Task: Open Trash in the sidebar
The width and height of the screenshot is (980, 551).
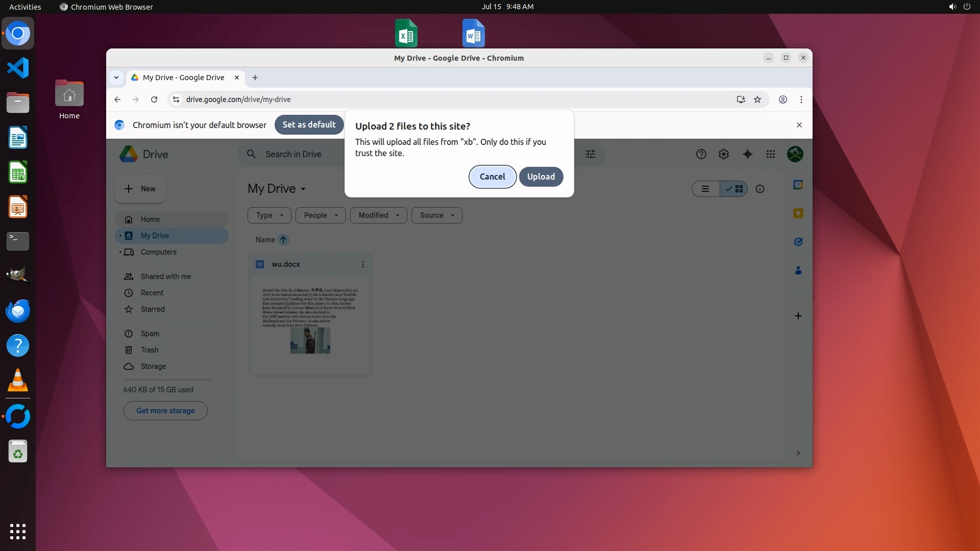Action: [149, 350]
